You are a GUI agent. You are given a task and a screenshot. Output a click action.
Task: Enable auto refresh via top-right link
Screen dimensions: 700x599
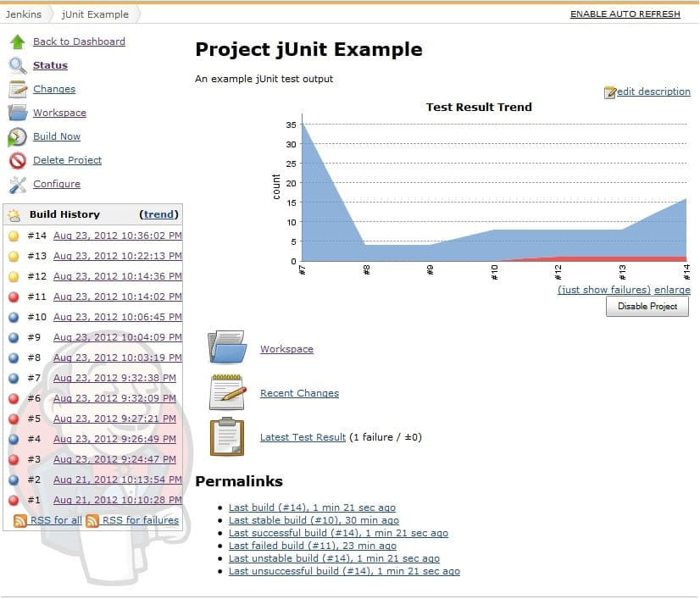point(625,14)
